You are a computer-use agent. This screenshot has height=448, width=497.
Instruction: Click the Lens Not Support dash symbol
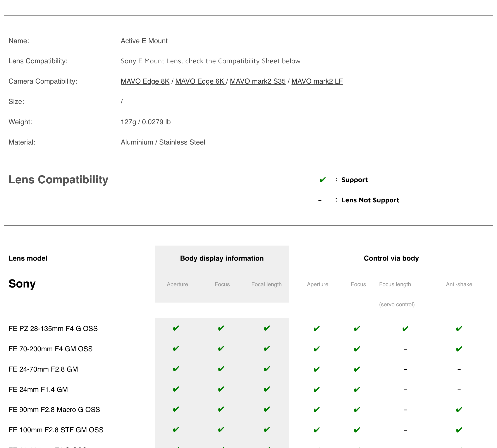coord(320,200)
